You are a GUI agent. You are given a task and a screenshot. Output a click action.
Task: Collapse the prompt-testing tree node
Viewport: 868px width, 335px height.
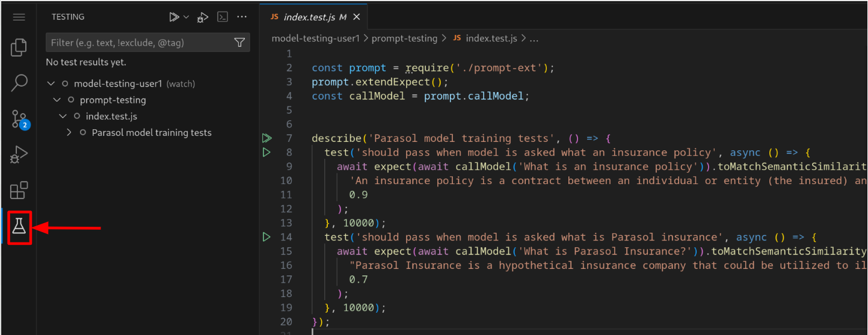click(x=57, y=100)
